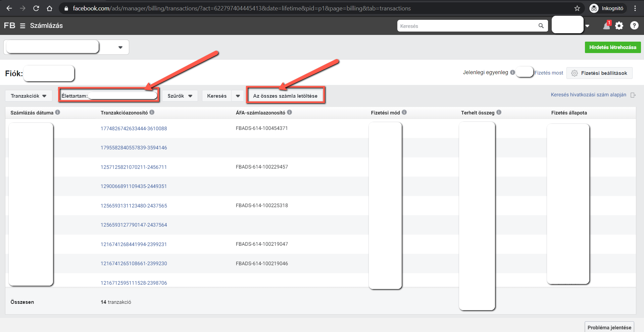Click the FB logo
This screenshot has height=332, width=644.
9,26
